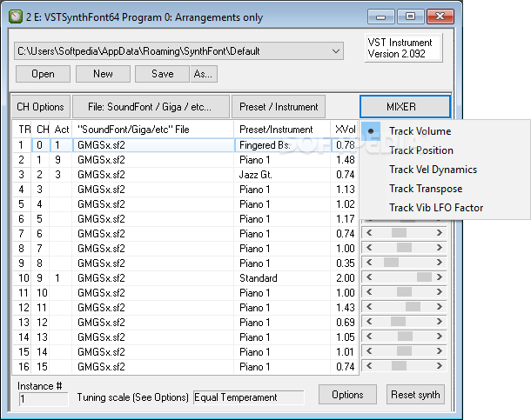The image size is (531, 420).
Task: Click right arrow on track 9 volume slider
Action: (440, 263)
